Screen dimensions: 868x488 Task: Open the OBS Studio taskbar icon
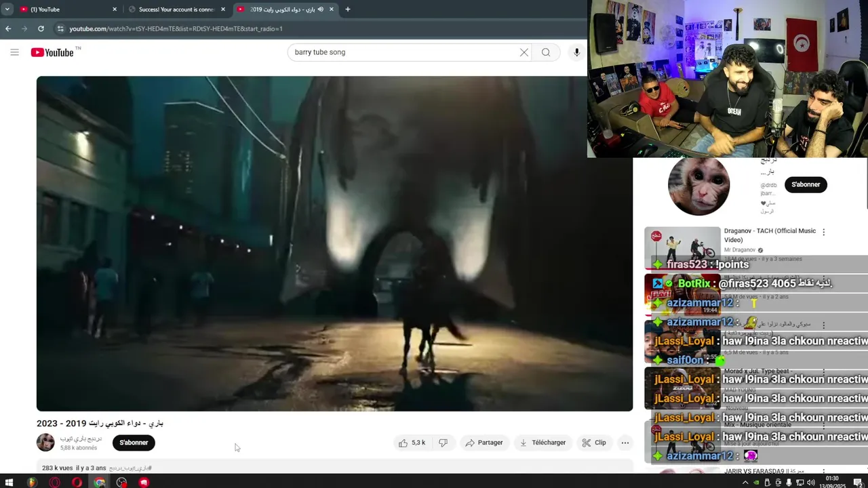[121, 483]
